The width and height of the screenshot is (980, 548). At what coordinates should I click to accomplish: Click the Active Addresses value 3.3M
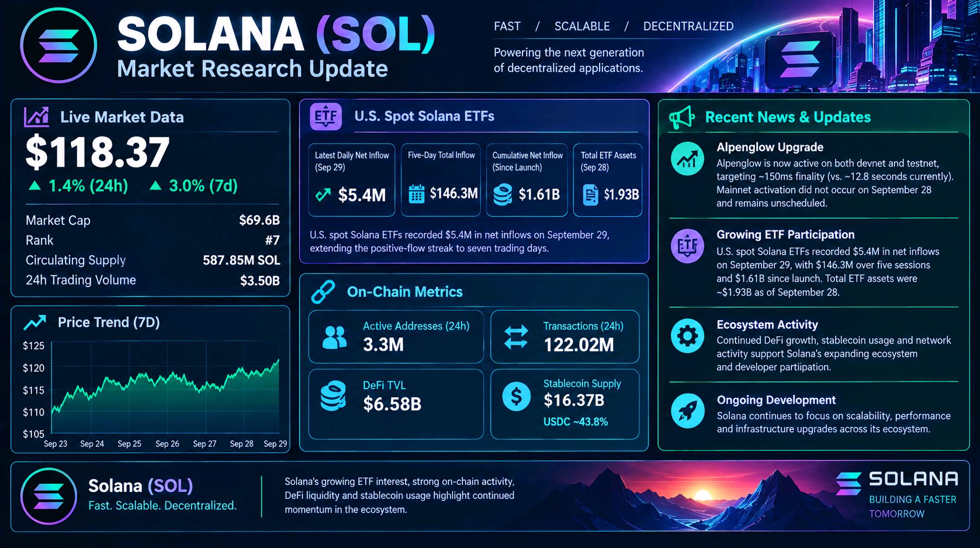coord(383,345)
